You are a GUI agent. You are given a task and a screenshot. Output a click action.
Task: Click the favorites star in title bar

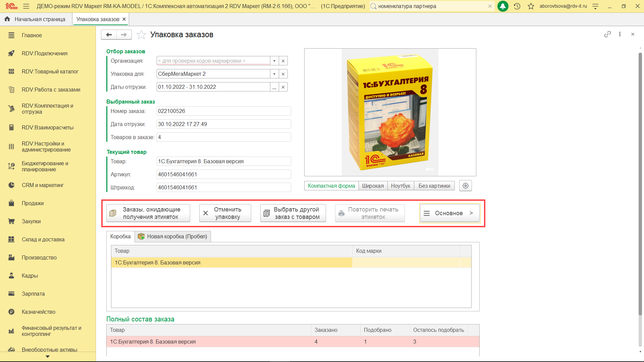[x=531, y=6]
